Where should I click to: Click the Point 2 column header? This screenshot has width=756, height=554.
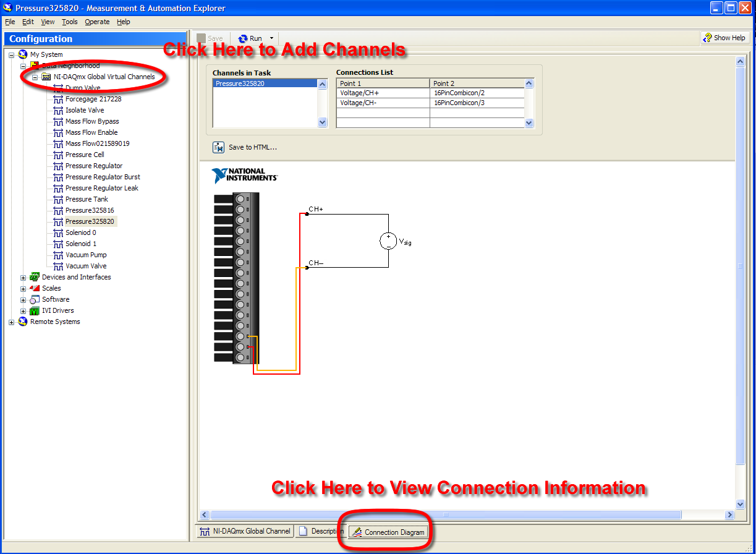[x=477, y=83]
